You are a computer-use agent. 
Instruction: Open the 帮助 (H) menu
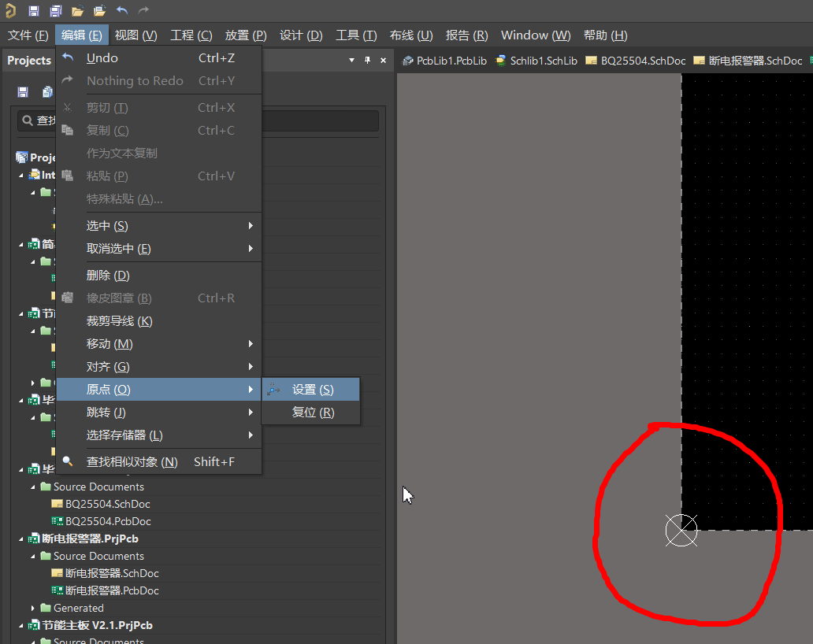(605, 35)
